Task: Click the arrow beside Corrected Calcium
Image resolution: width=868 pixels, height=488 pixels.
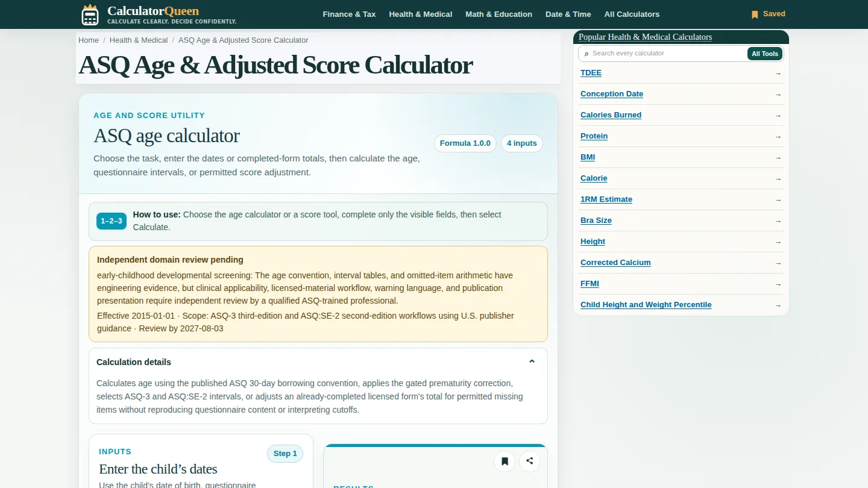Action: (778, 263)
